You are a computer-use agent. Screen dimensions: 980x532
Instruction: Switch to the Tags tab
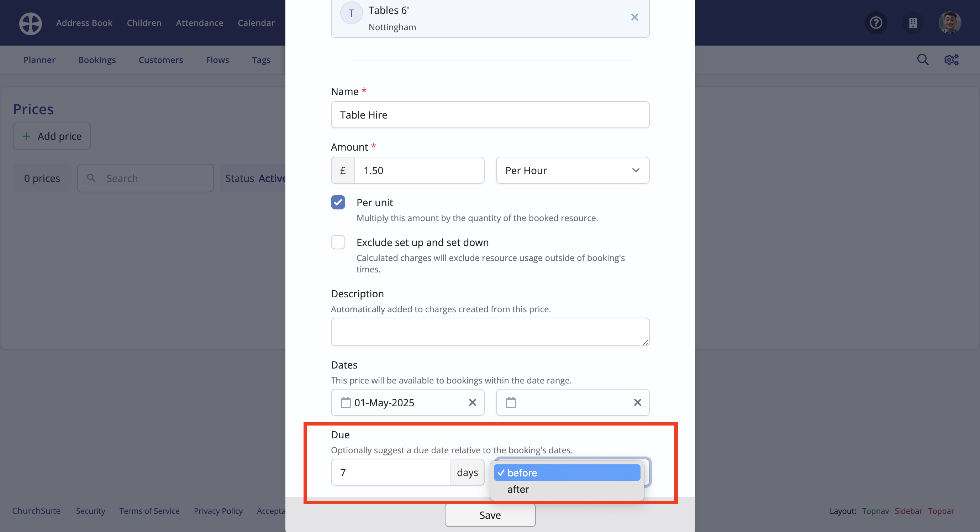(x=261, y=60)
